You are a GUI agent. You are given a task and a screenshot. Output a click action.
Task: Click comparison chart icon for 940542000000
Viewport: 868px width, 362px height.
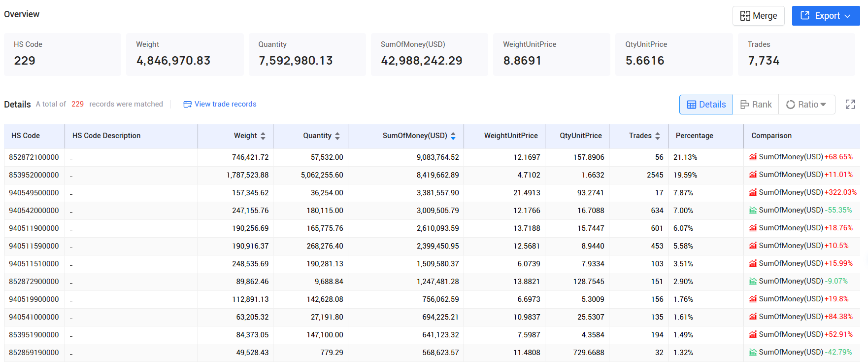[x=753, y=210]
